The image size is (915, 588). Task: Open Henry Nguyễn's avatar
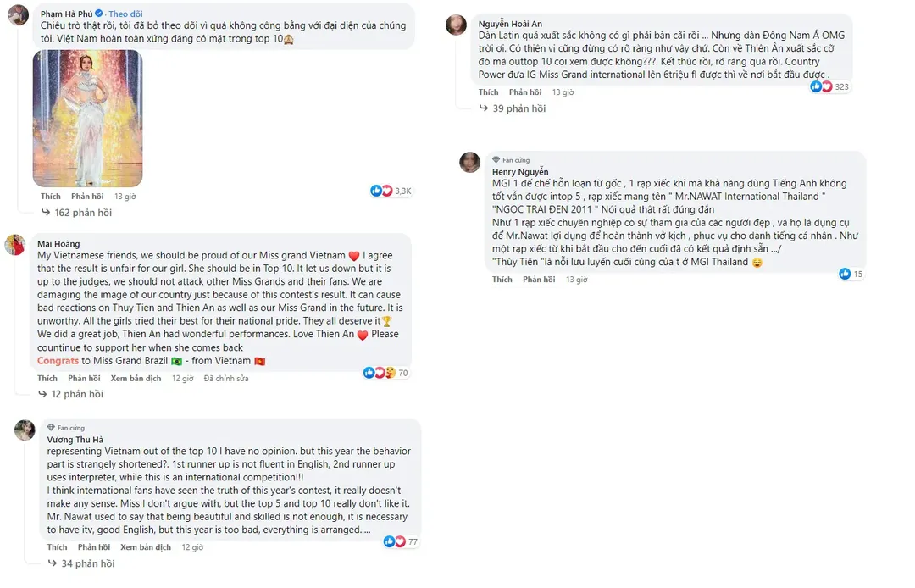(x=470, y=162)
